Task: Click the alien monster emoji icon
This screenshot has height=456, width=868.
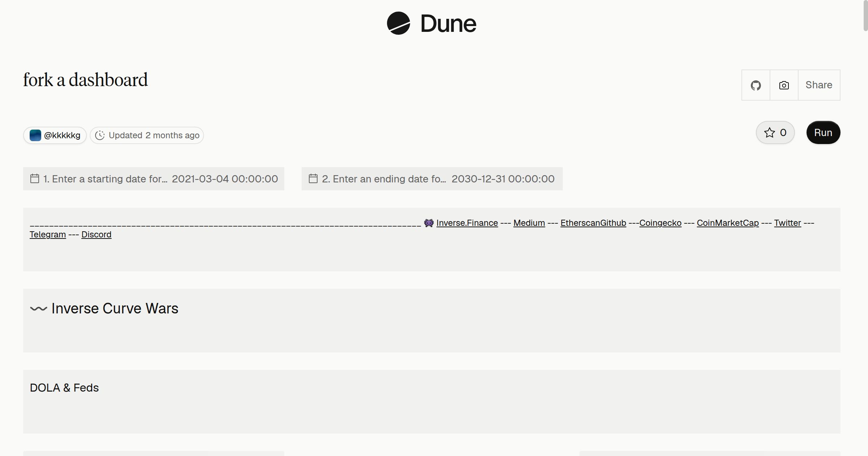Action: tap(429, 223)
